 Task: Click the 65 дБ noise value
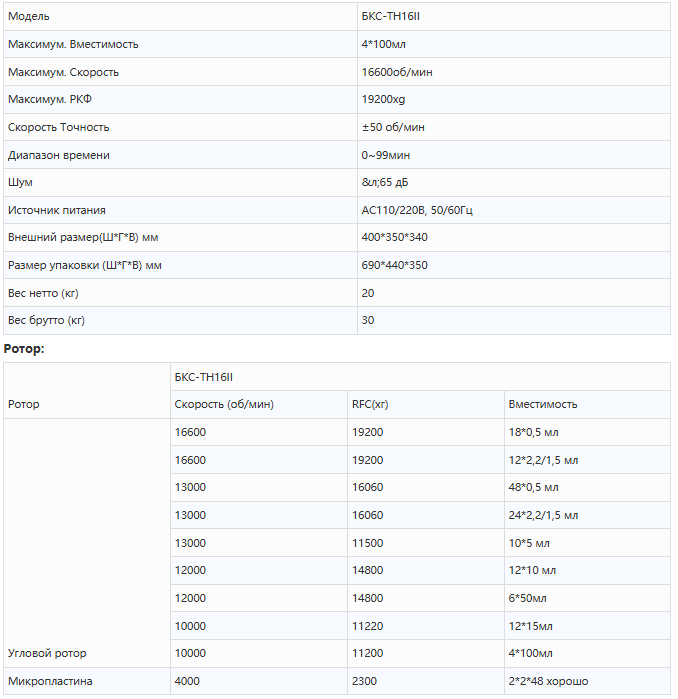[385, 183]
